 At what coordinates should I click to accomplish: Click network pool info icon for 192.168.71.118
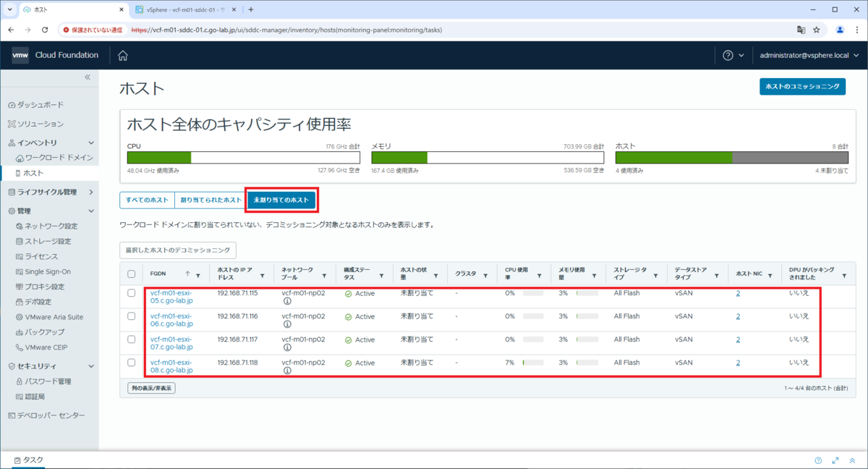point(287,371)
